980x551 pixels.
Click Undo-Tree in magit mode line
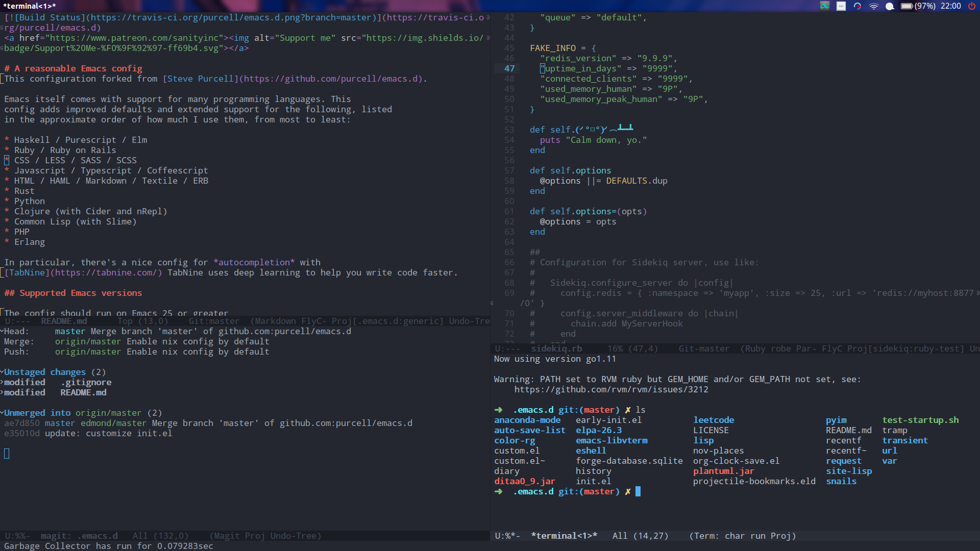click(293, 536)
